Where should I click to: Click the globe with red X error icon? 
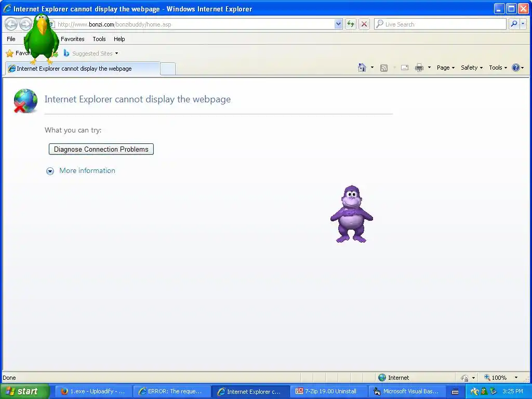[x=25, y=101]
